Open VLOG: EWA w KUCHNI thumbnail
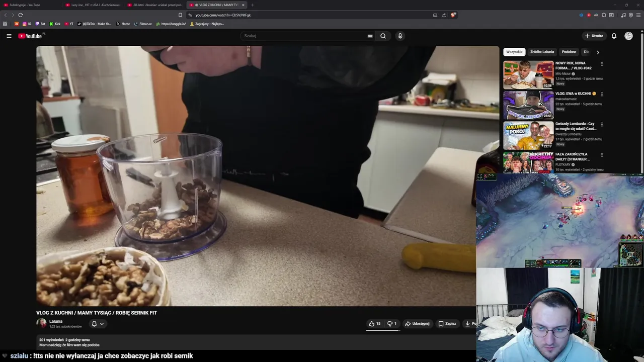 (x=528, y=105)
